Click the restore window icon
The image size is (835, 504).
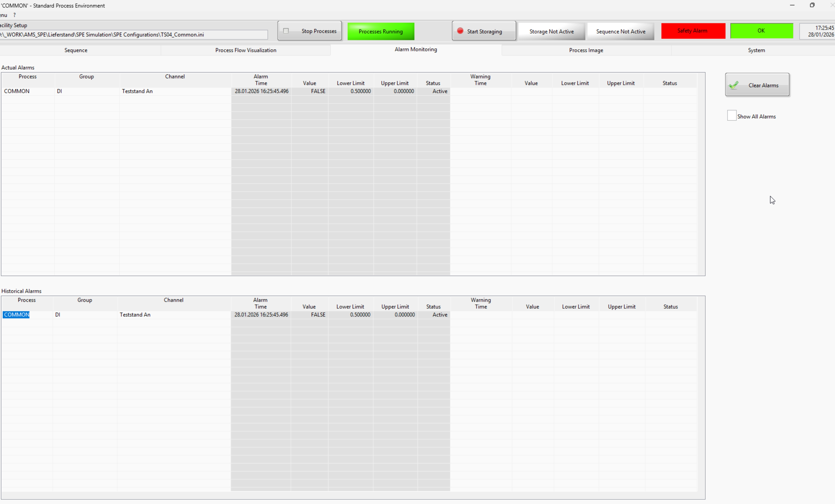(812, 5)
